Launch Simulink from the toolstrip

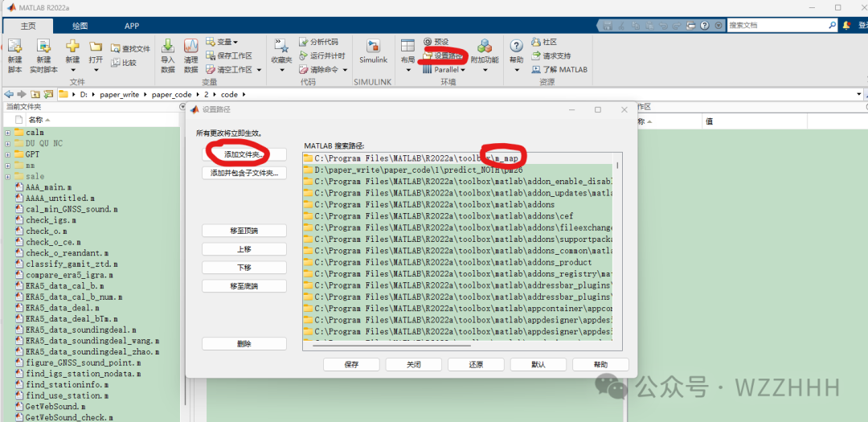[373, 51]
